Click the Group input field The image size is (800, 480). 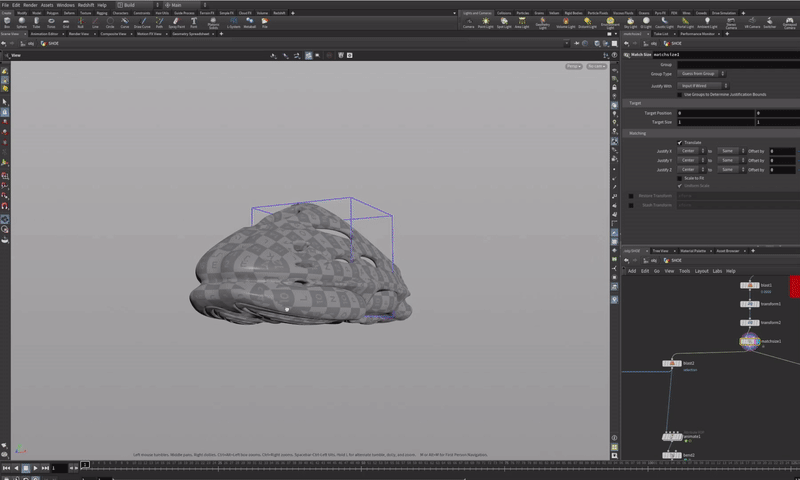click(738, 64)
